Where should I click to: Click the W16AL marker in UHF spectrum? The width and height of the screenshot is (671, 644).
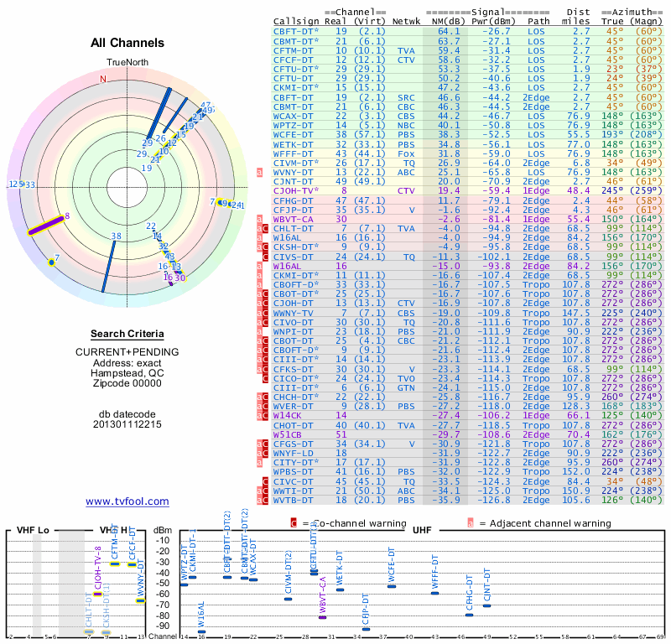pos(201,631)
